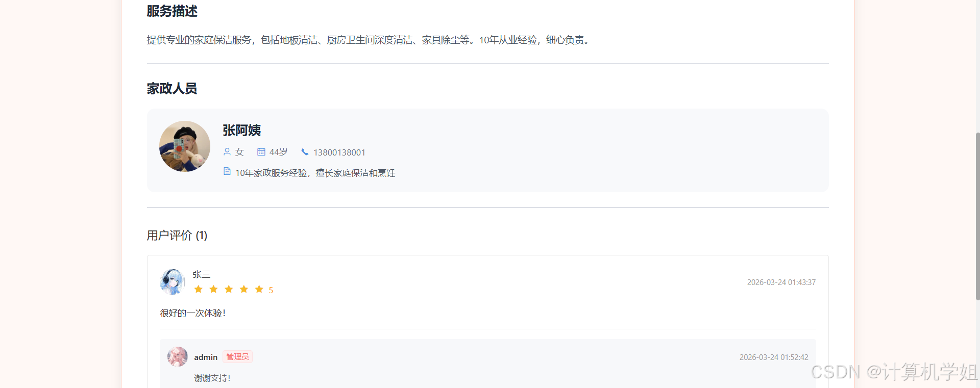Click the second rating star in 张三's review
Viewport: 980px width, 388px height.
[x=214, y=290]
